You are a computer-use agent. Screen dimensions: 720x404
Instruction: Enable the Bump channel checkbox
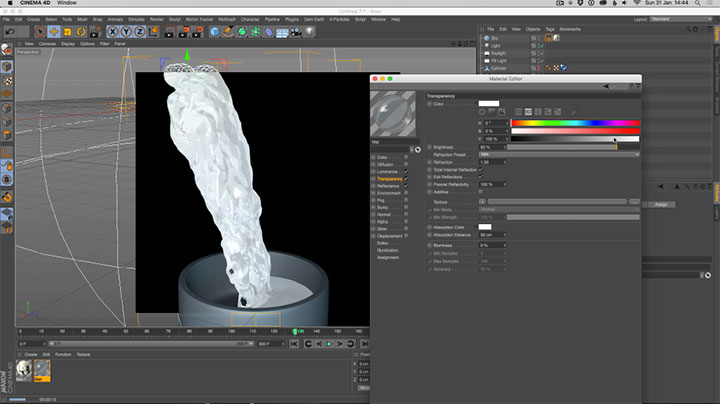(x=406, y=208)
